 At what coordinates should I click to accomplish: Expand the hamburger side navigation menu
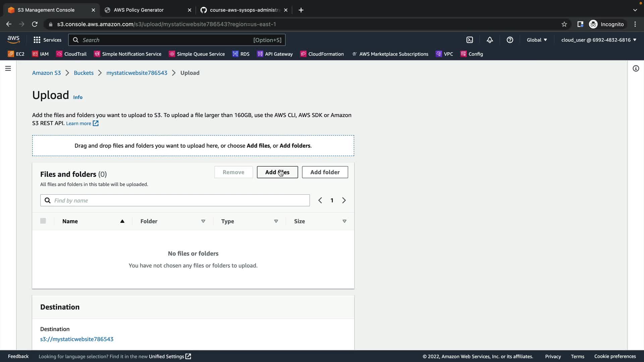(8, 68)
